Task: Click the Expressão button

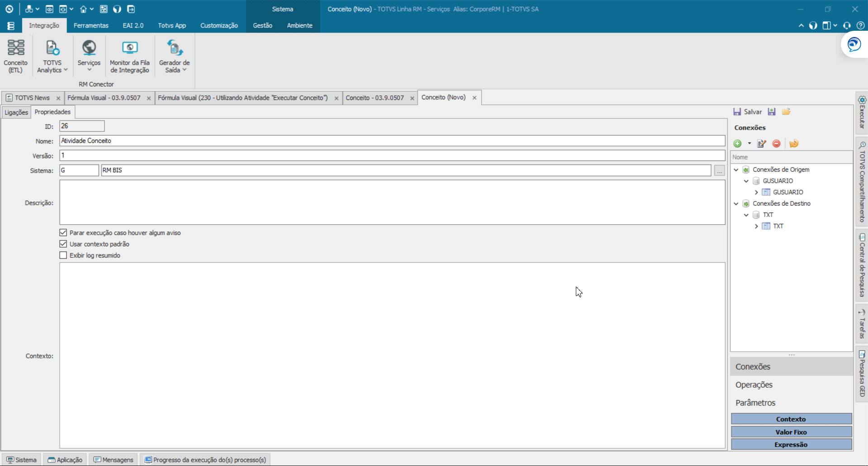Action: [x=791, y=445]
